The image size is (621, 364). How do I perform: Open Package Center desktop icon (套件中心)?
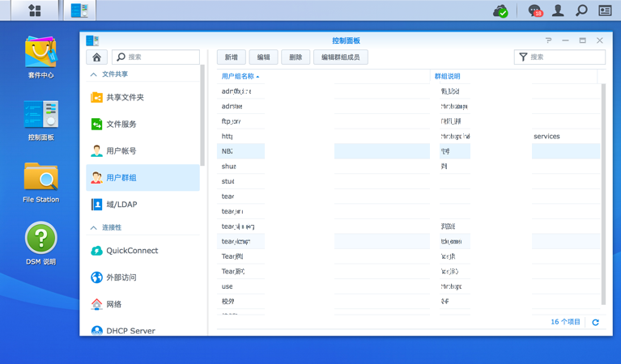pos(40,57)
